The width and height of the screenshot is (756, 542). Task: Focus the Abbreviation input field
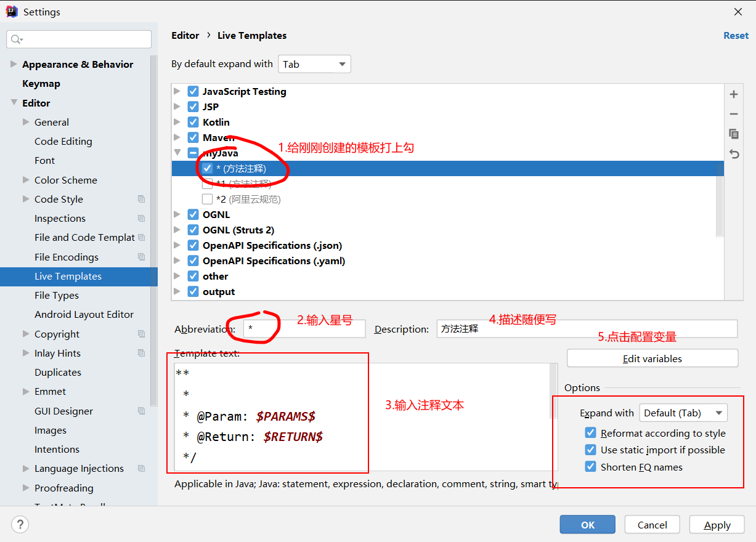(x=304, y=329)
